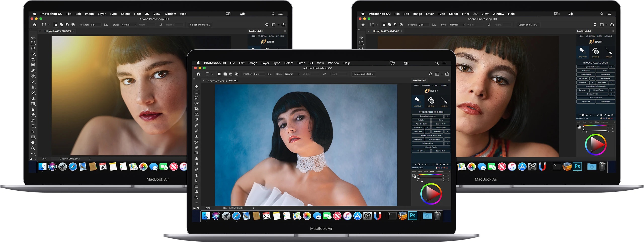Screen dimensions: 644x242
Task: Choose the Clone Stamp tool beside the blue-backdrop portrait
Action: pyautogui.click(x=196, y=136)
